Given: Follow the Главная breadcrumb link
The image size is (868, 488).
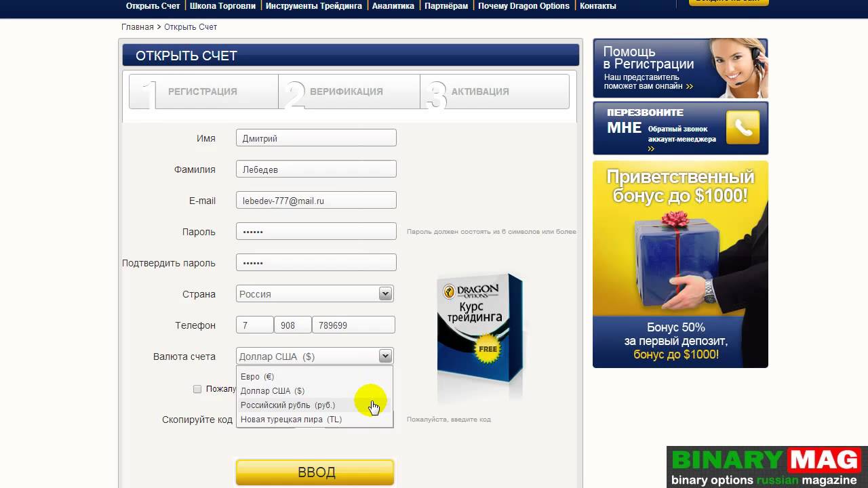Looking at the screenshot, I should (138, 27).
